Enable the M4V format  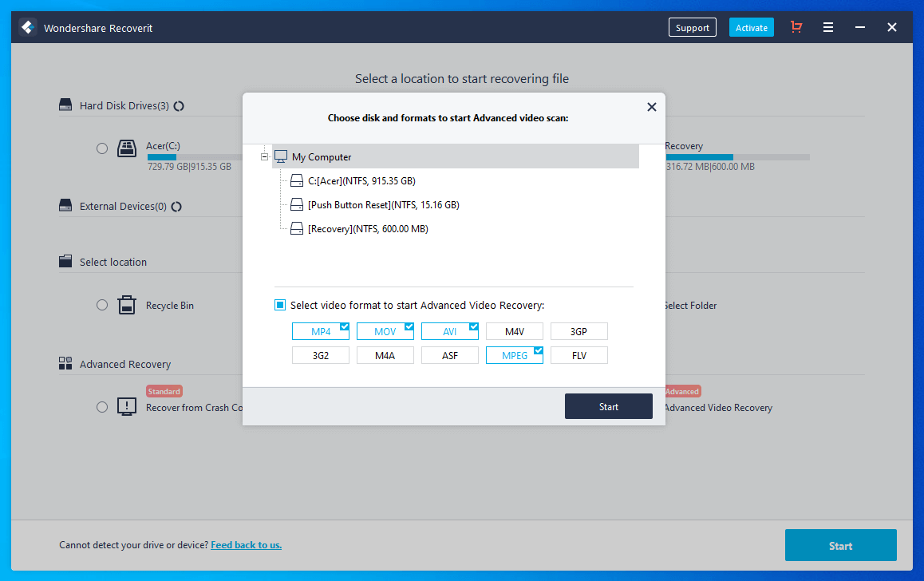[515, 331]
